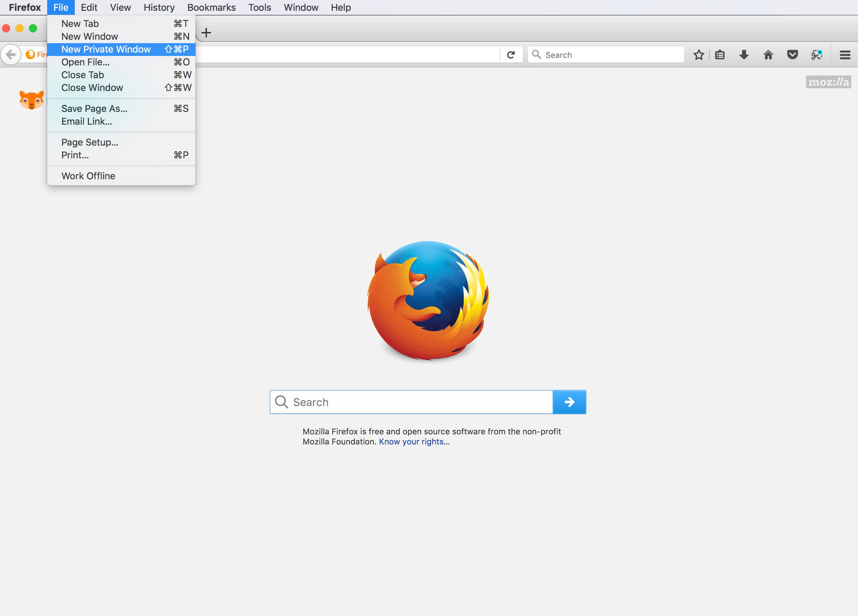Viewport: 858px width, 616px height.
Task: Click the green zoom window button
Action: coord(33,28)
